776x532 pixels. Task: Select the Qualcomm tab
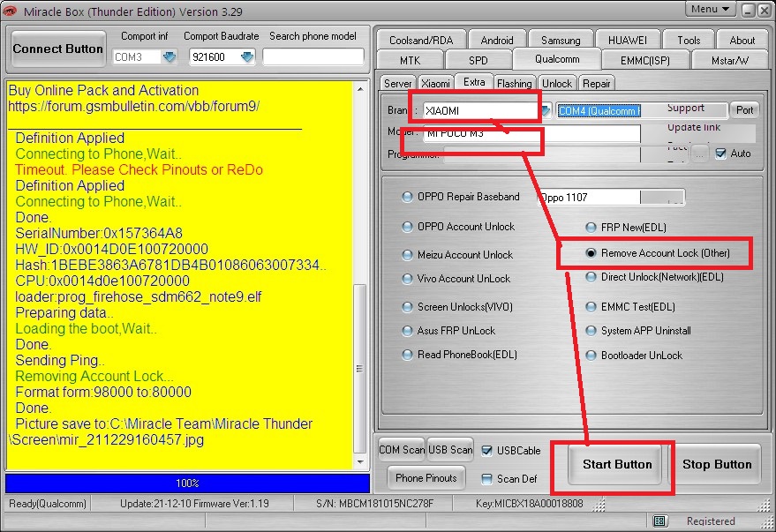557,59
